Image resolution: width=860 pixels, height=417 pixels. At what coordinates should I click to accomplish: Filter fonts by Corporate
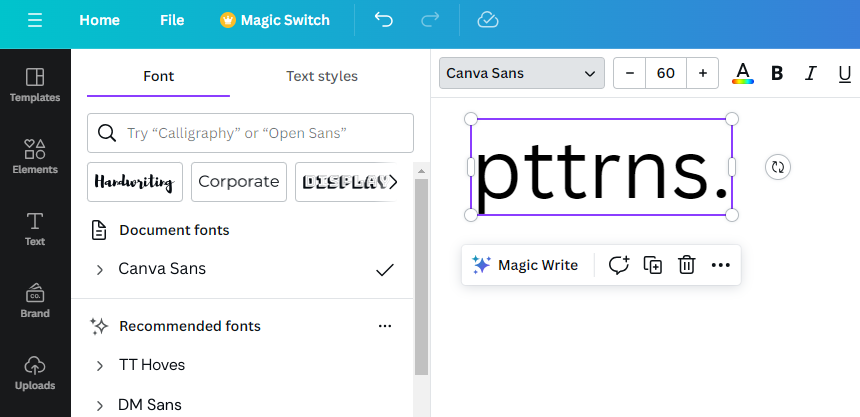(239, 182)
